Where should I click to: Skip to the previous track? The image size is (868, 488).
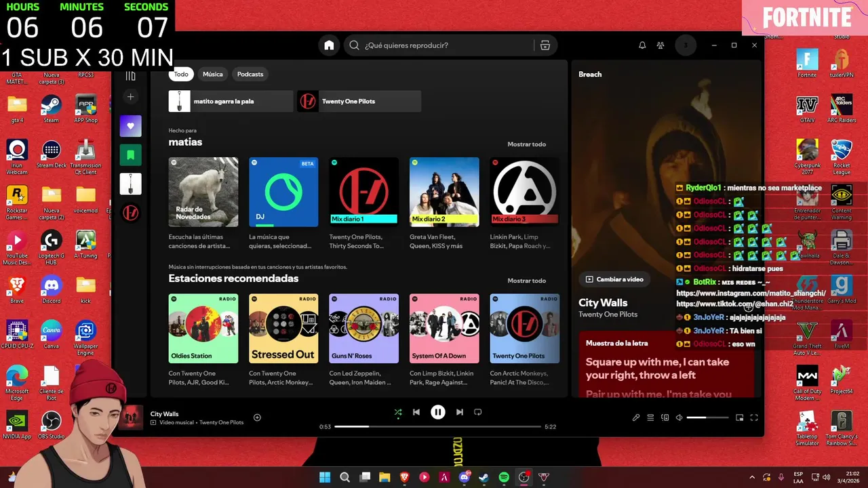point(416,412)
